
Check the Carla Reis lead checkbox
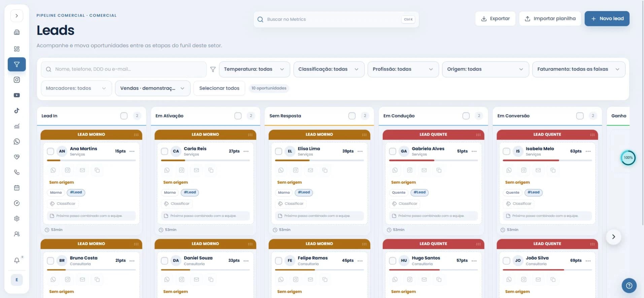(165, 151)
